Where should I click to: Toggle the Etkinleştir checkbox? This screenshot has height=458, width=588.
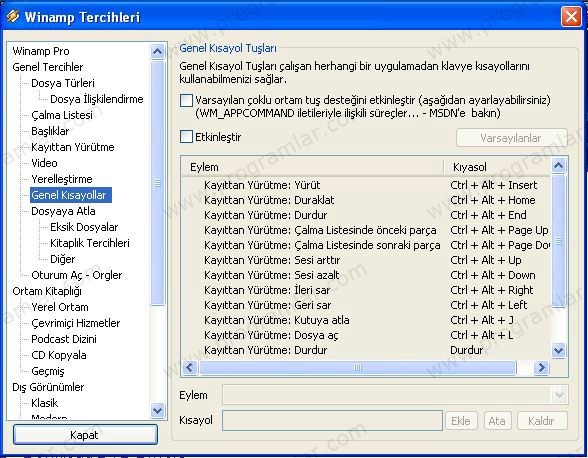(x=186, y=137)
